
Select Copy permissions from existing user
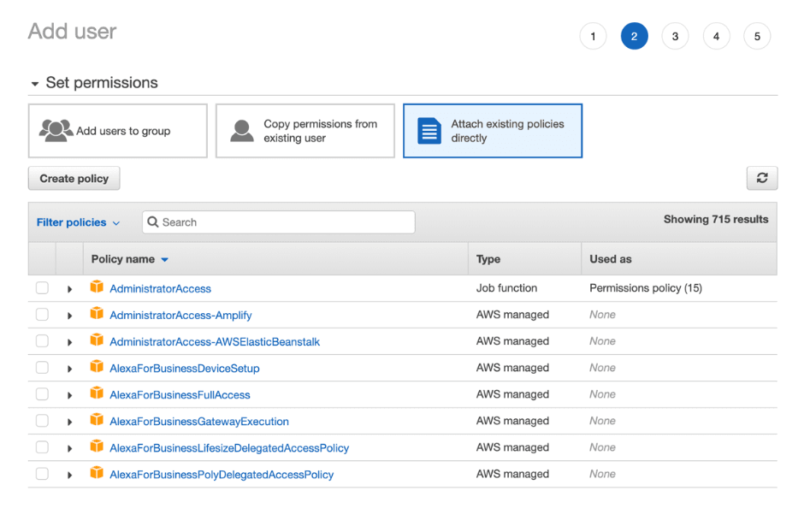click(305, 131)
